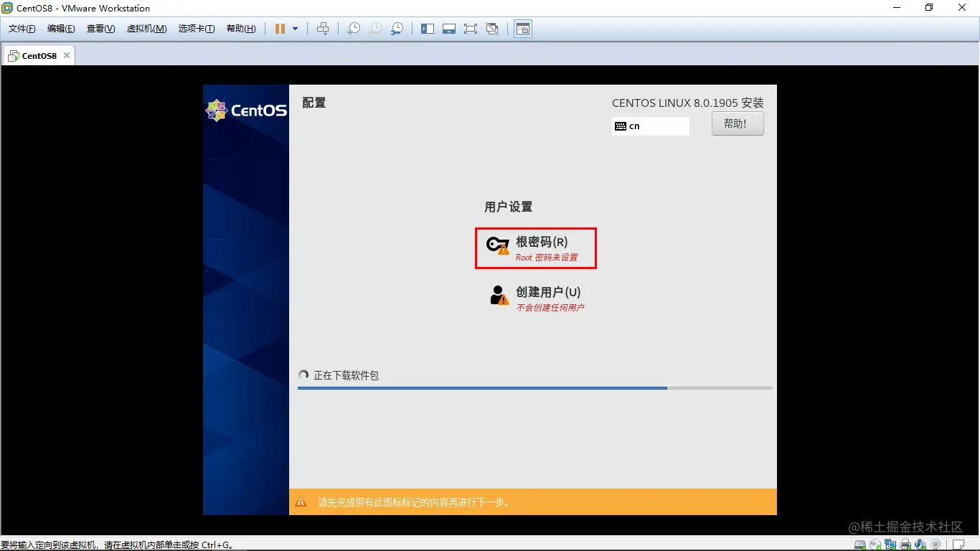980x551 pixels.
Task: Open the 文件(F) menu
Action: click(22, 29)
